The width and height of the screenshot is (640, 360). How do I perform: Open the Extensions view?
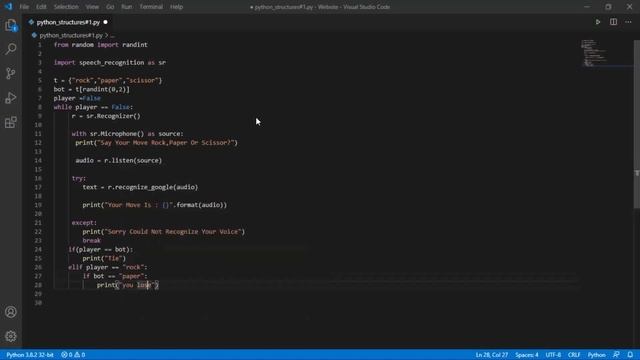click(11, 122)
